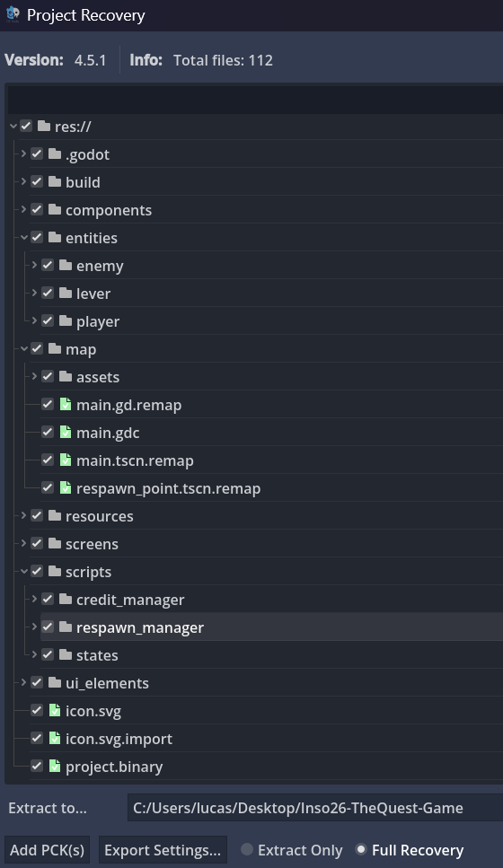
Task: Click the Add PCK(s) button
Action: pyautogui.click(x=47, y=850)
